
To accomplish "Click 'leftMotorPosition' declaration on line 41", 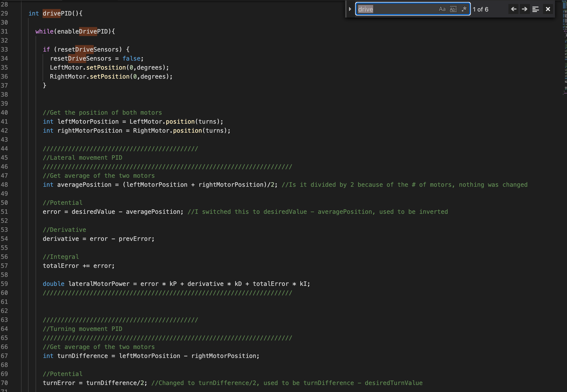I will 88,121.
